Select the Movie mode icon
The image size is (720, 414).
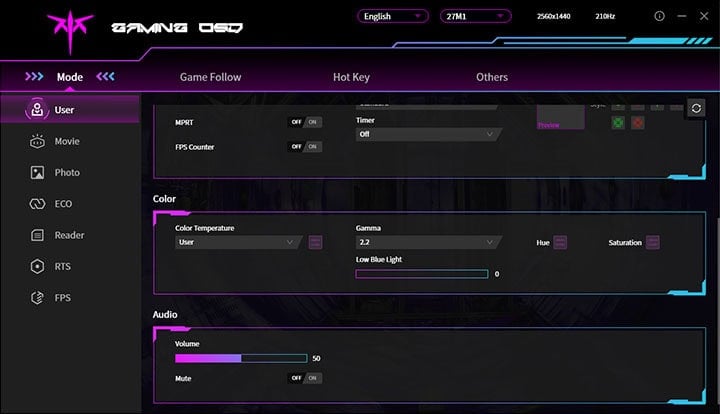point(37,141)
